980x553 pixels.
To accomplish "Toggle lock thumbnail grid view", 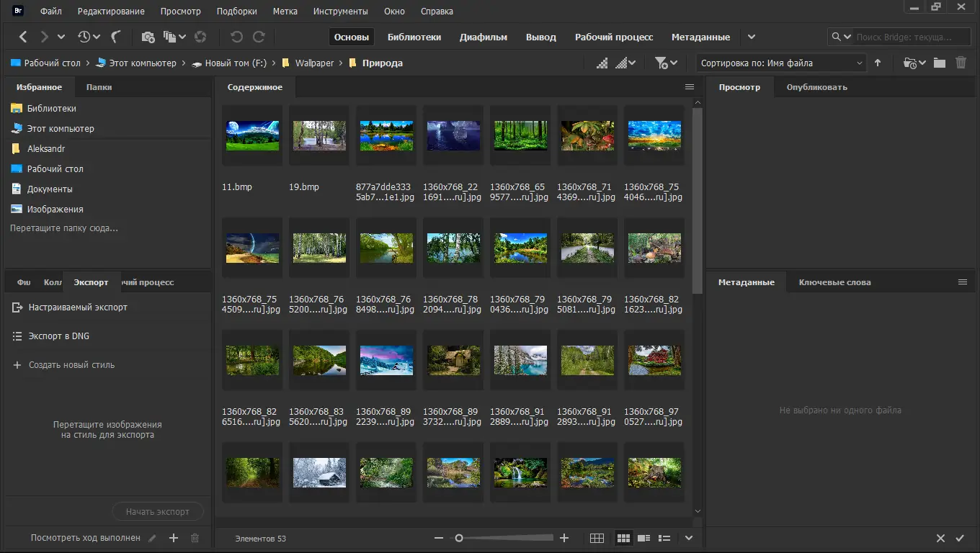I will (x=597, y=537).
